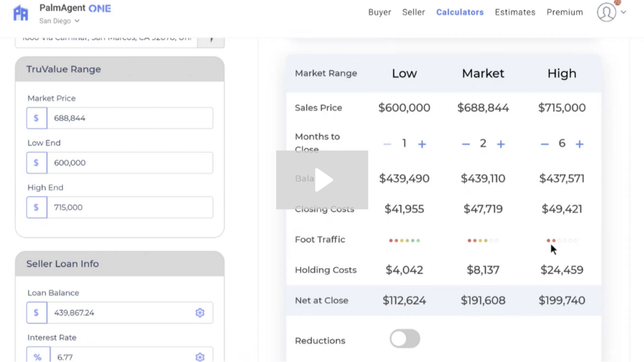This screenshot has height=362, width=644.
Task: Click the High balance value $437,571
Action: click(x=562, y=178)
